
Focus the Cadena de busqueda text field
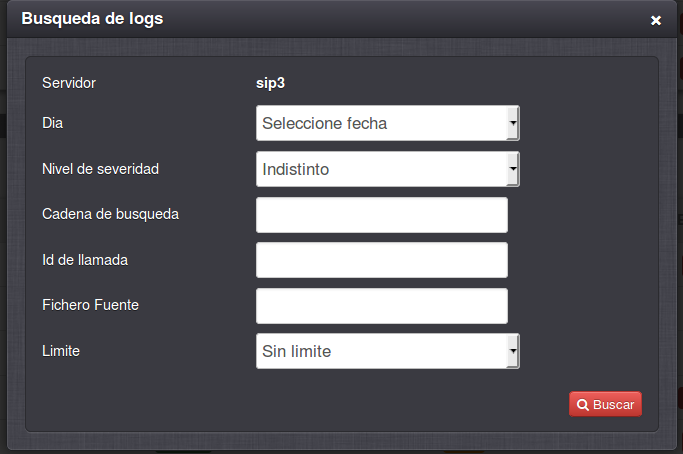click(x=382, y=215)
